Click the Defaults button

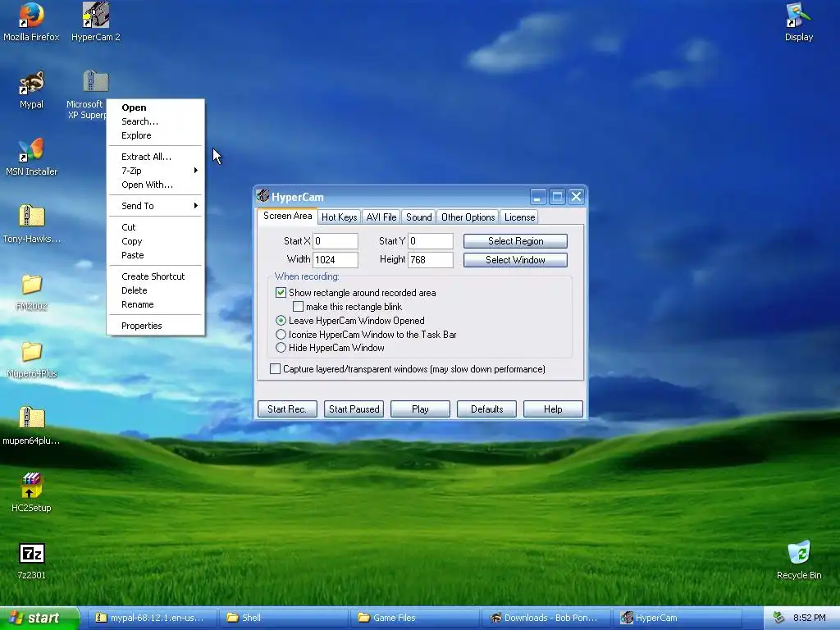coord(486,409)
